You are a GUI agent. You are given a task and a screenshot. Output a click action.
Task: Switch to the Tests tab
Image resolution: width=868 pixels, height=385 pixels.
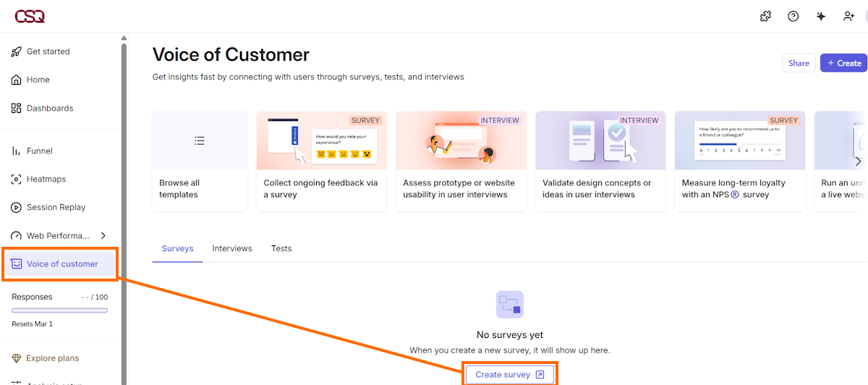pos(281,248)
